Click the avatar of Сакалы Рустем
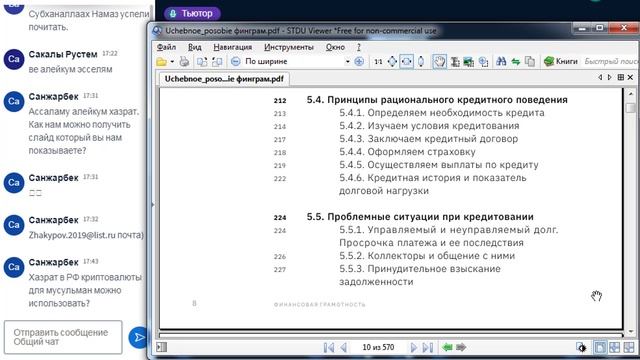 pos(14,59)
